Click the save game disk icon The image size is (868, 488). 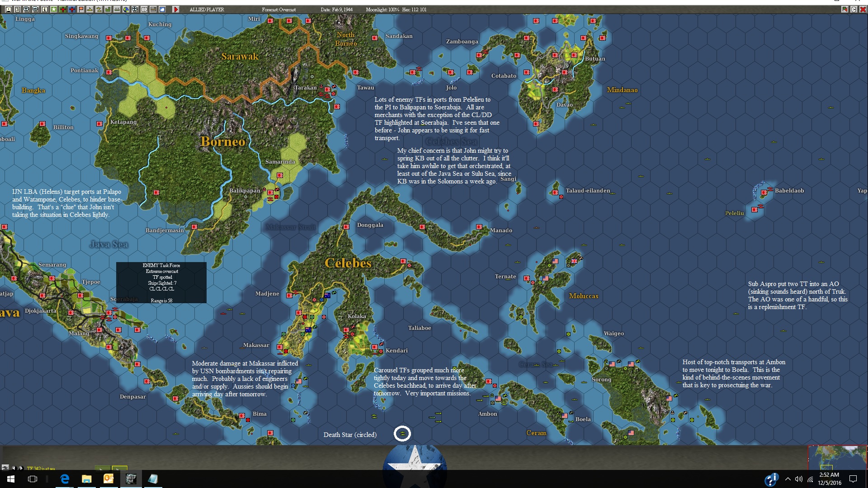coord(9,9)
